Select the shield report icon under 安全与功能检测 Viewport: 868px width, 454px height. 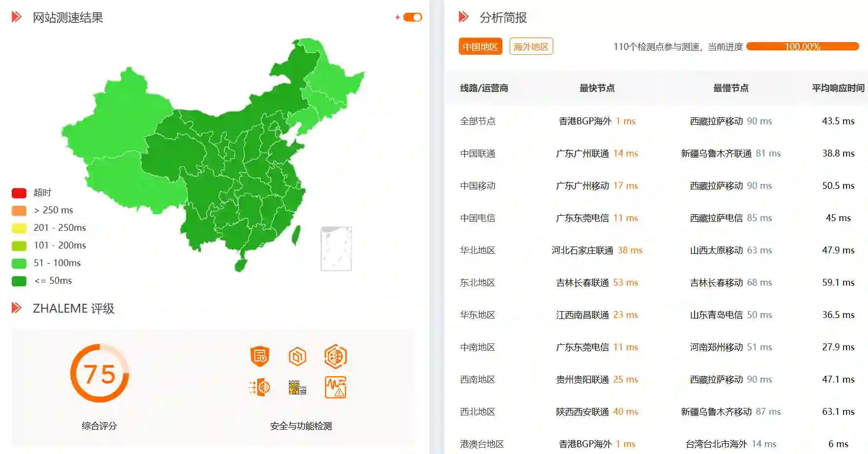(259, 356)
